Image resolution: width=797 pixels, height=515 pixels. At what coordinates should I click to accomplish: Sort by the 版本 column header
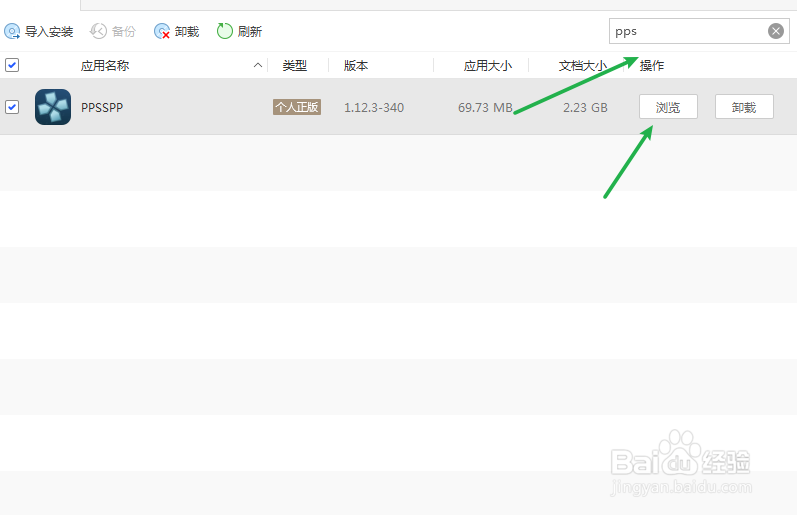pyautogui.click(x=356, y=66)
